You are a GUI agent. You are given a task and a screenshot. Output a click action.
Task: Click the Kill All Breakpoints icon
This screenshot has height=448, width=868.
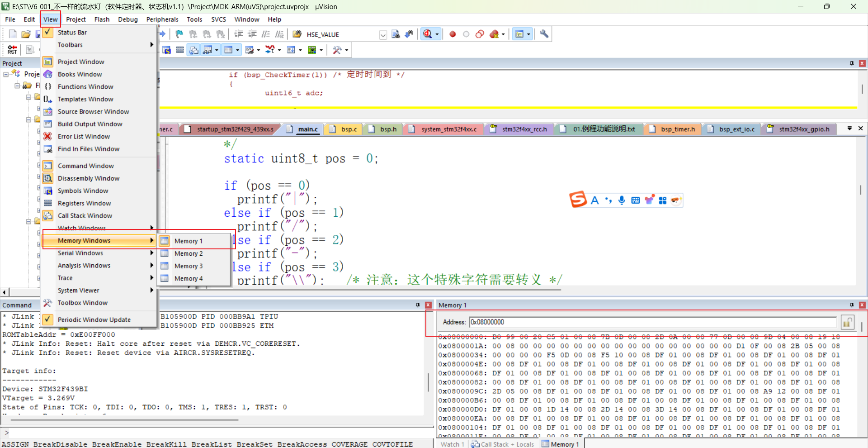coord(494,34)
